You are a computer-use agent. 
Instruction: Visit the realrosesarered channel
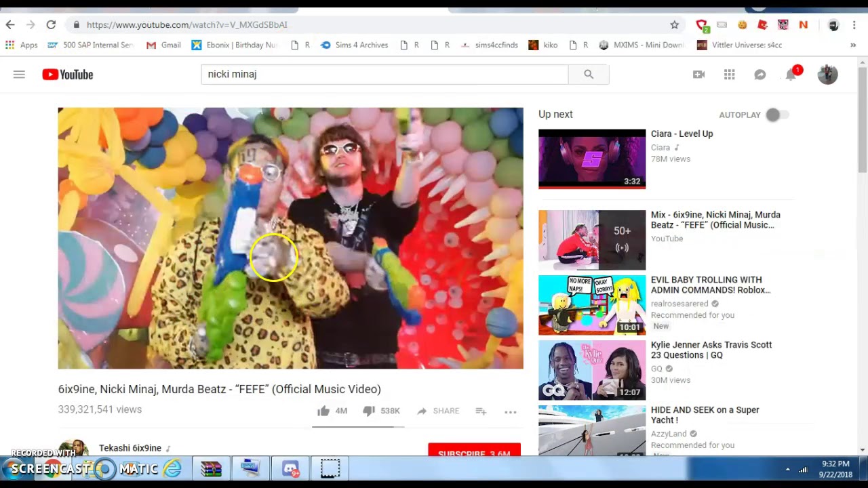coord(679,304)
